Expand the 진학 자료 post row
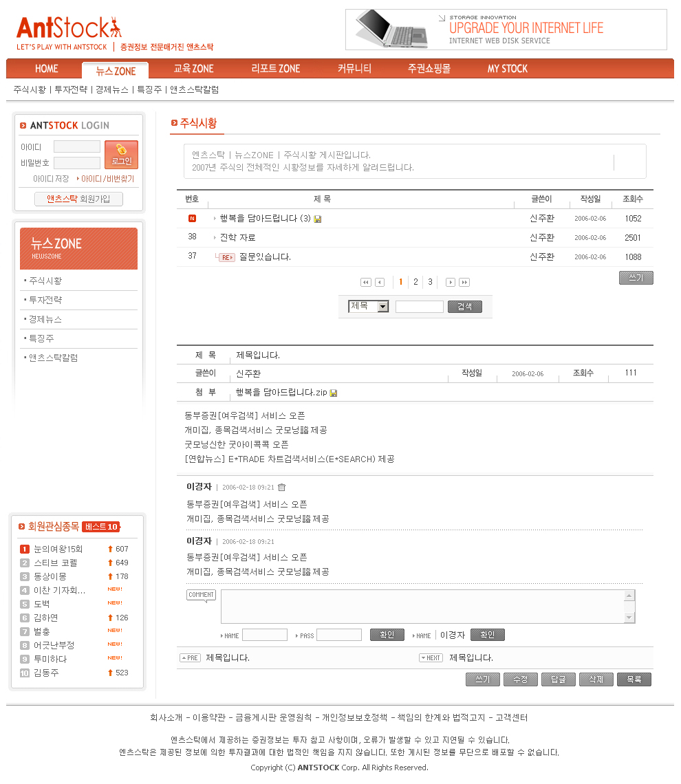 [x=237, y=237]
